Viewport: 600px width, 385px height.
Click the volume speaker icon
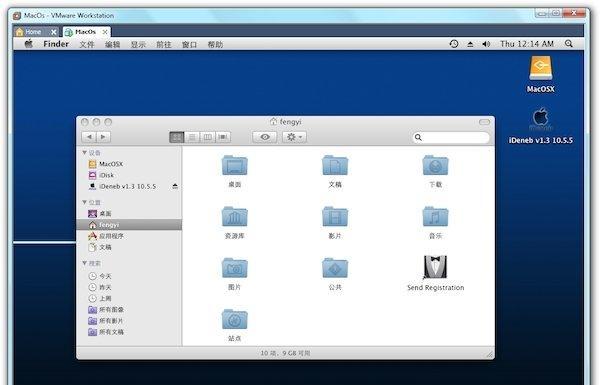click(x=486, y=44)
